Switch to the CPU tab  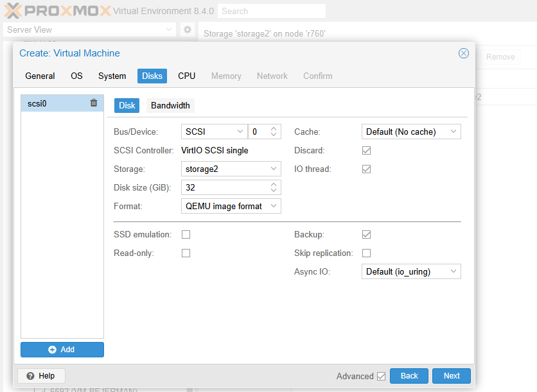point(187,76)
